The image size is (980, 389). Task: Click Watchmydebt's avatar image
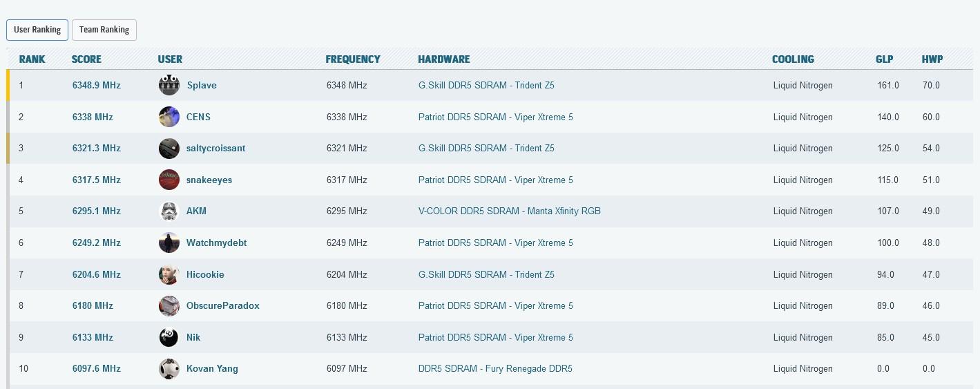(169, 243)
